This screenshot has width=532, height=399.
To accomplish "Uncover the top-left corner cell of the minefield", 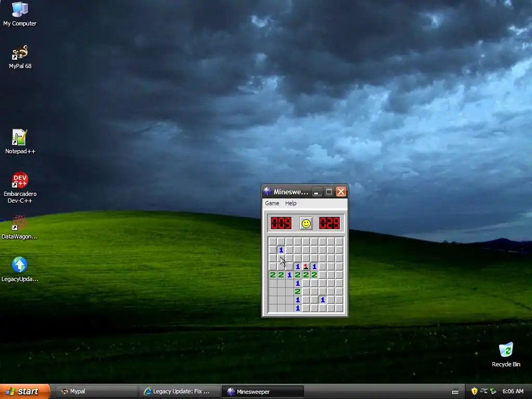I will [273, 242].
